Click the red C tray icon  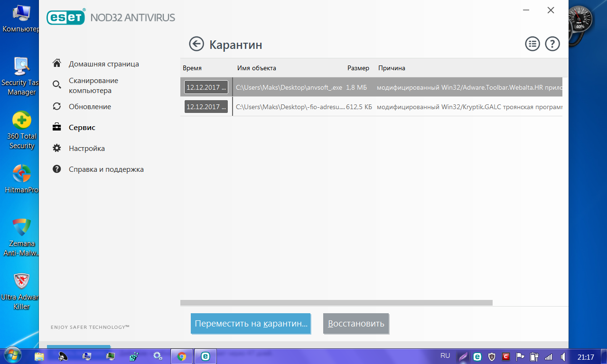coord(506,356)
